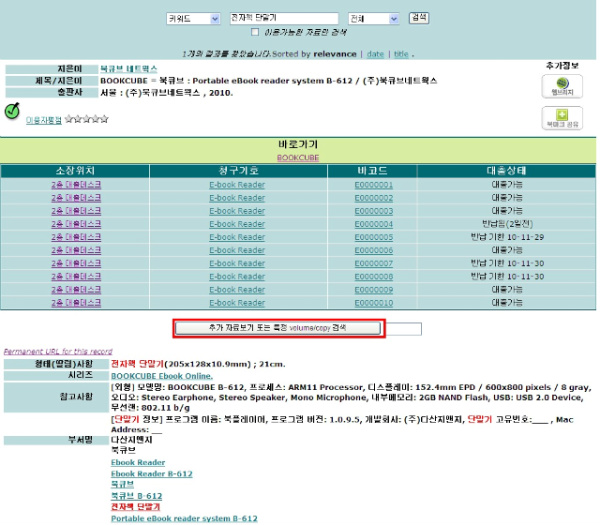Image resolution: width=600 pixels, height=525 pixels.
Task: Open the author link beside 지은이
Action: click(x=129, y=69)
